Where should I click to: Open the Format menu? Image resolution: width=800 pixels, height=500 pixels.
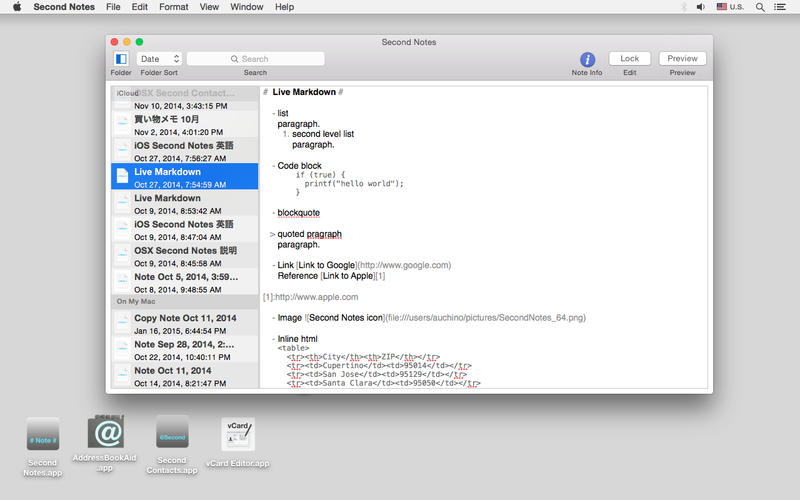click(x=173, y=7)
